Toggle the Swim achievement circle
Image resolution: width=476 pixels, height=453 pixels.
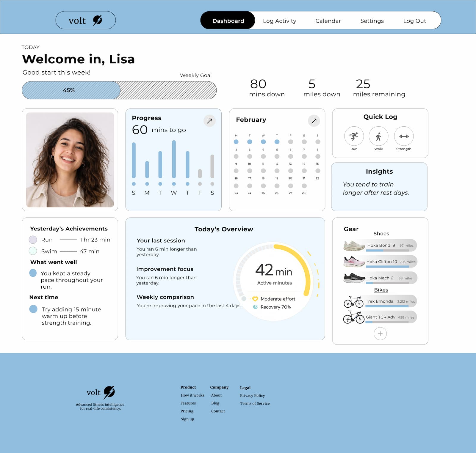(x=33, y=251)
